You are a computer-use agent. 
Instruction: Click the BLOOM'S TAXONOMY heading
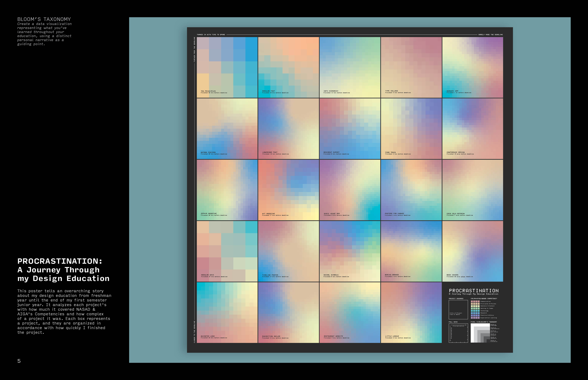click(44, 19)
